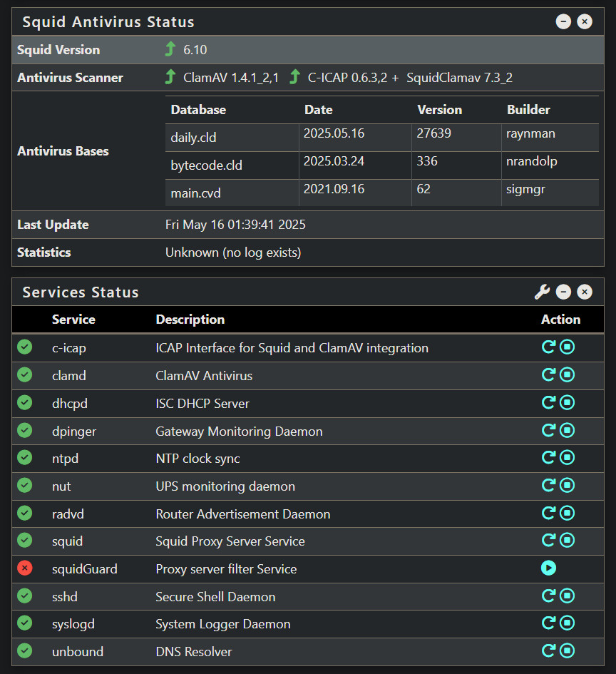The image size is (616, 674).
Task: Click the syslogd service name
Action: (x=73, y=624)
